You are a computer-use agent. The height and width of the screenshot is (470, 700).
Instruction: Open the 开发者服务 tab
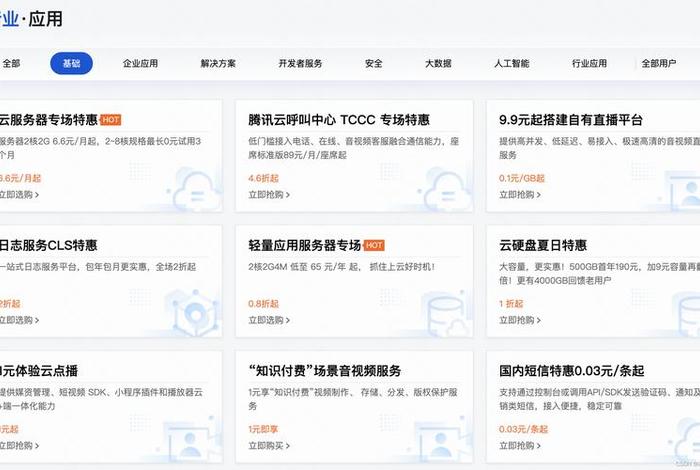(x=300, y=63)
